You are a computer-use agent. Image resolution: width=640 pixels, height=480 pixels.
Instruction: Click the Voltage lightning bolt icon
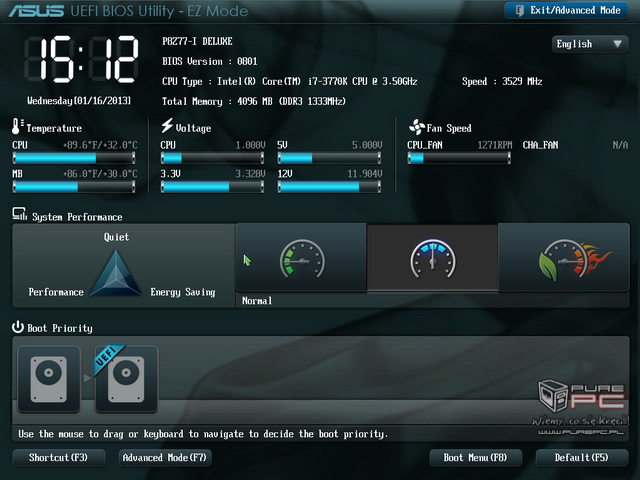click(x=167, y=127)
